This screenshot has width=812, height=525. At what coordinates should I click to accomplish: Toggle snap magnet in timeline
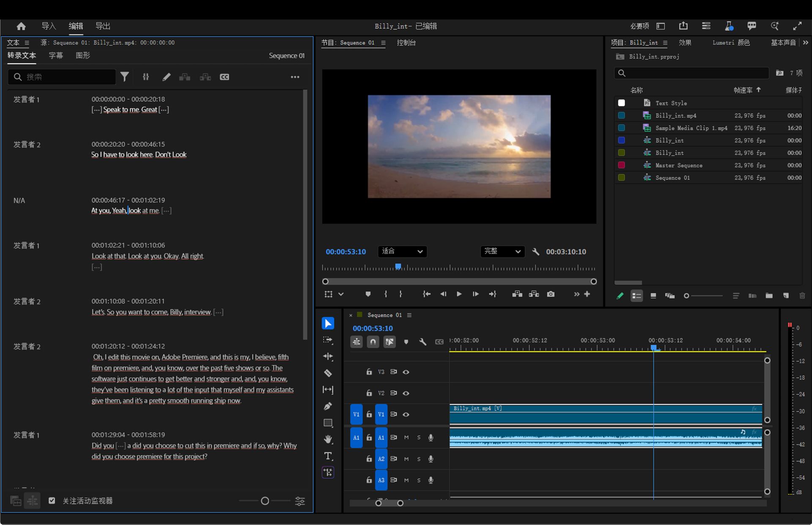pyautogui.click(x=373, y=342)
